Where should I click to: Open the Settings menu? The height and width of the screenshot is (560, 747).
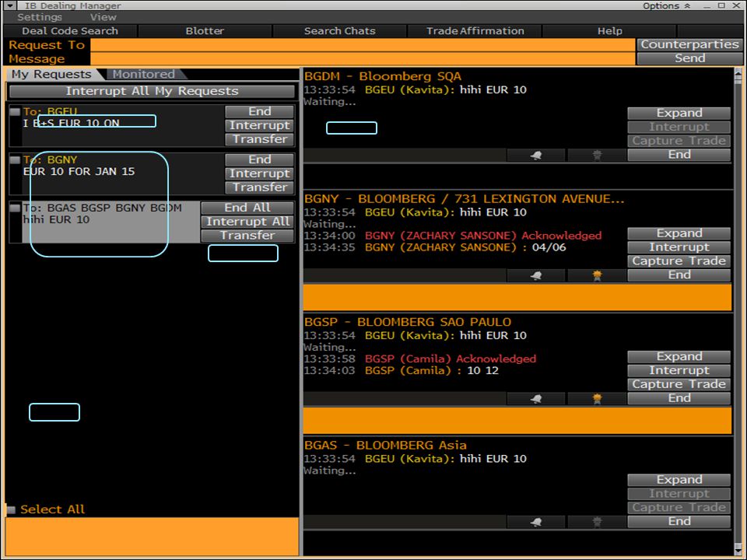(x=40, y=17)
